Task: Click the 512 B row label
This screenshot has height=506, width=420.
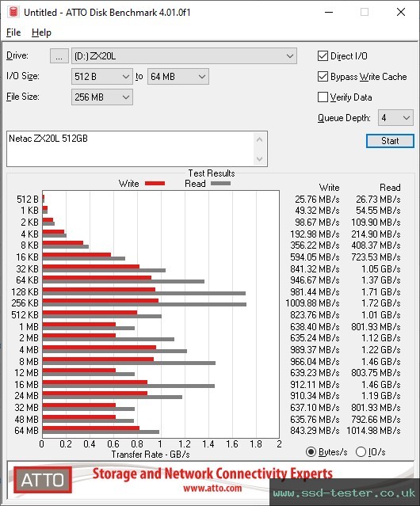Action: coord(28,199)
